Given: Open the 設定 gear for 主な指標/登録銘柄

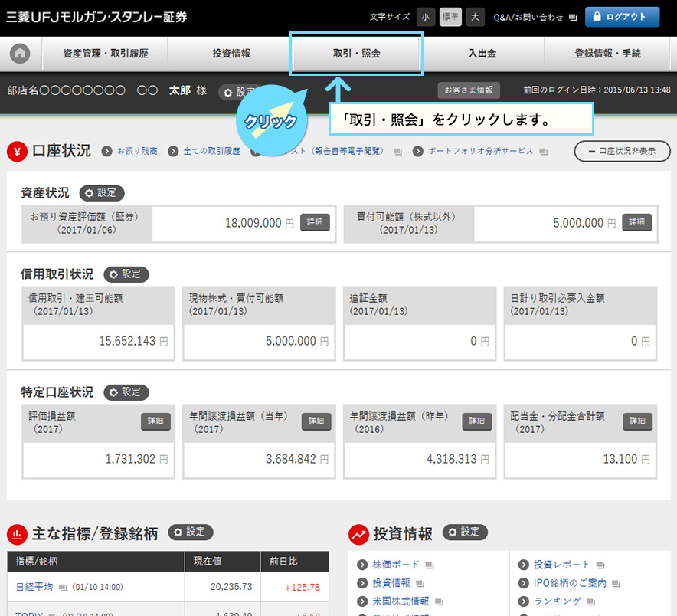Looking at the screenshot, I should click(x=191, y=532).
